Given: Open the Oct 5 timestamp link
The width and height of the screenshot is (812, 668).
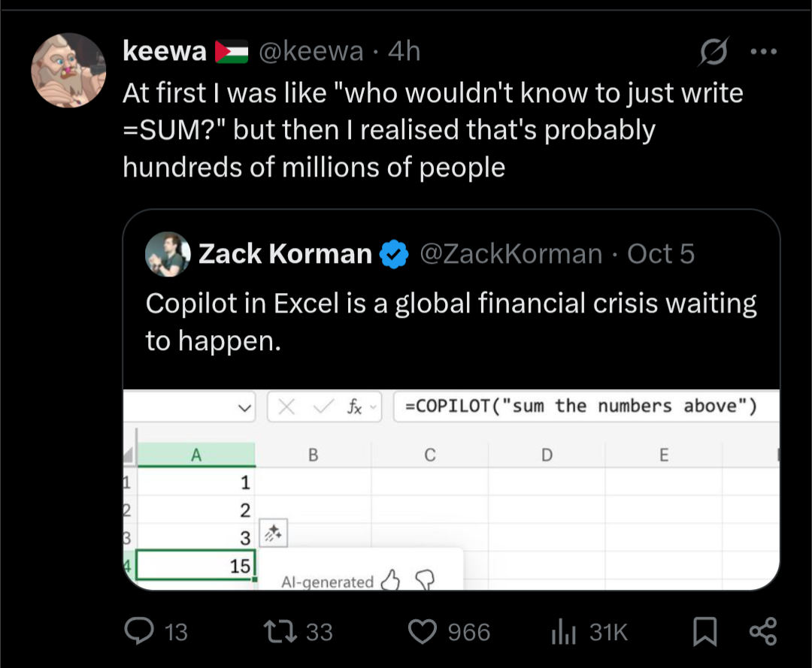Looking at the screenshot, I should point(660,254).
